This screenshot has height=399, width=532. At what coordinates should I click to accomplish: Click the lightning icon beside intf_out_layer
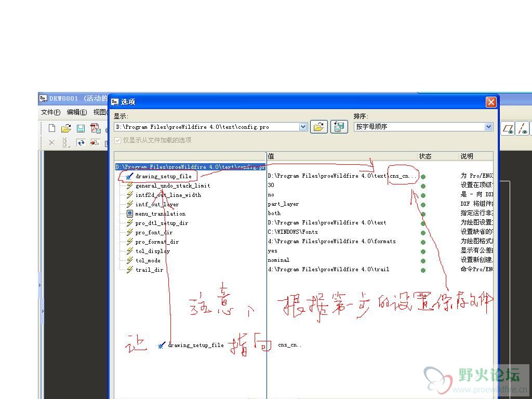coord(129,204)
